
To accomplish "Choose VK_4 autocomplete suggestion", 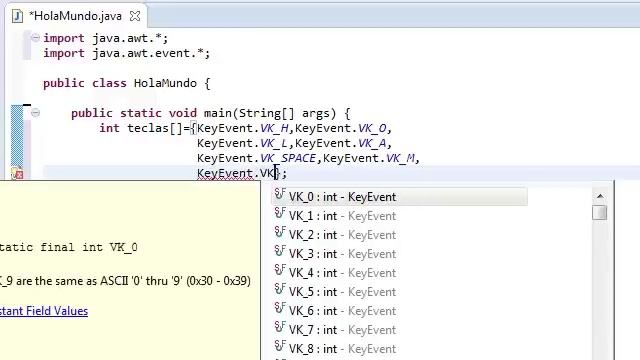I will (x=400, y=273).
